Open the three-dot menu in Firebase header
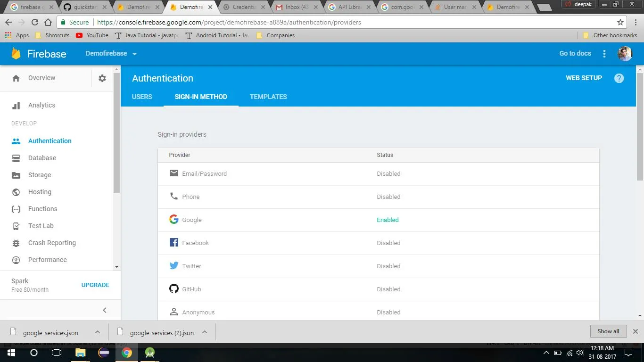 click(604, 54)
